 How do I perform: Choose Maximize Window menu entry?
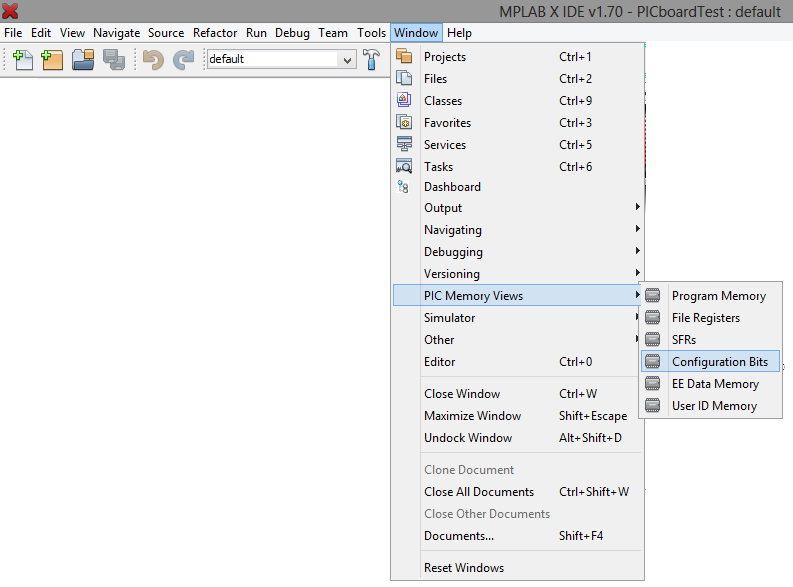click(516, 416)
